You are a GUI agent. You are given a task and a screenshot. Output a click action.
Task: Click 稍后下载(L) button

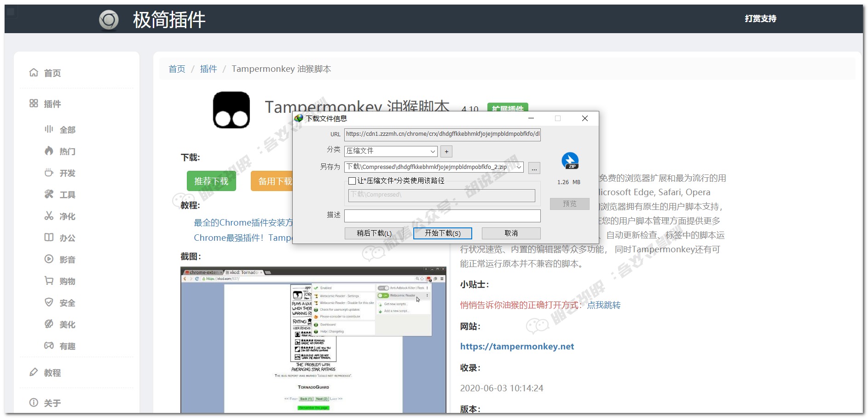click(x=374, y=233)
